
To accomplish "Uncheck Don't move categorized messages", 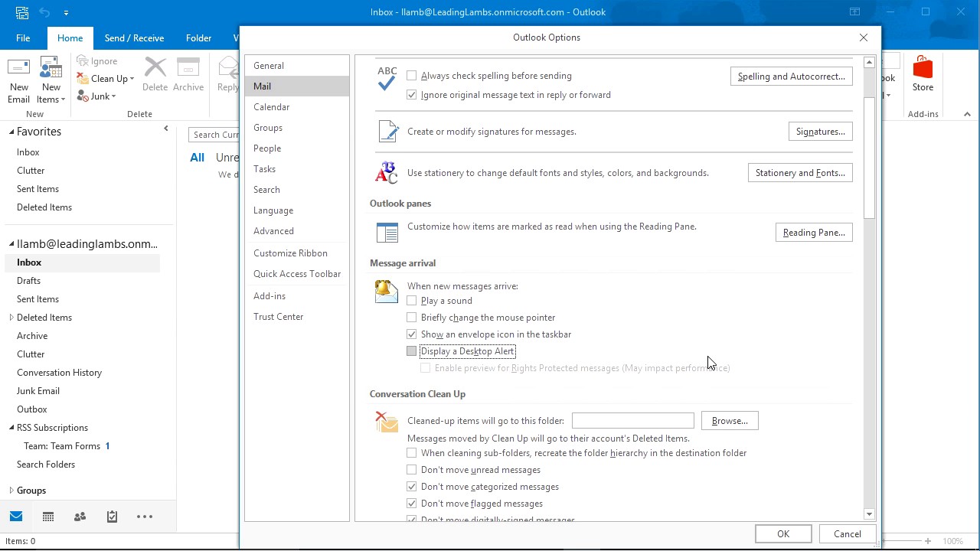I will pos(412,487).
